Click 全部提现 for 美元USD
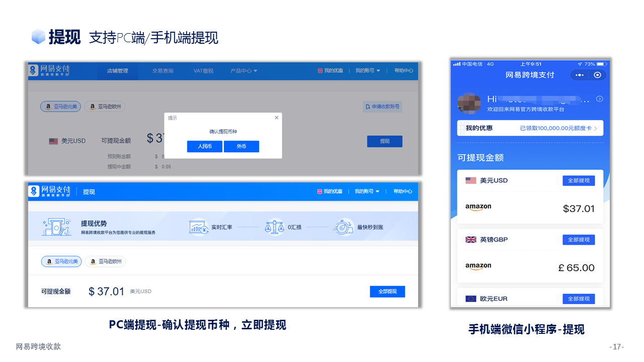 pyautogui.click(x=579, y=180)
